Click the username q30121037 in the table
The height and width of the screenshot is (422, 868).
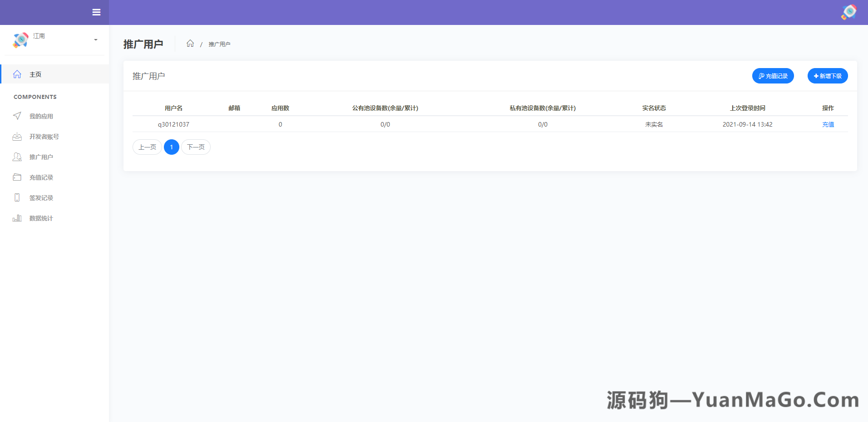173,124
